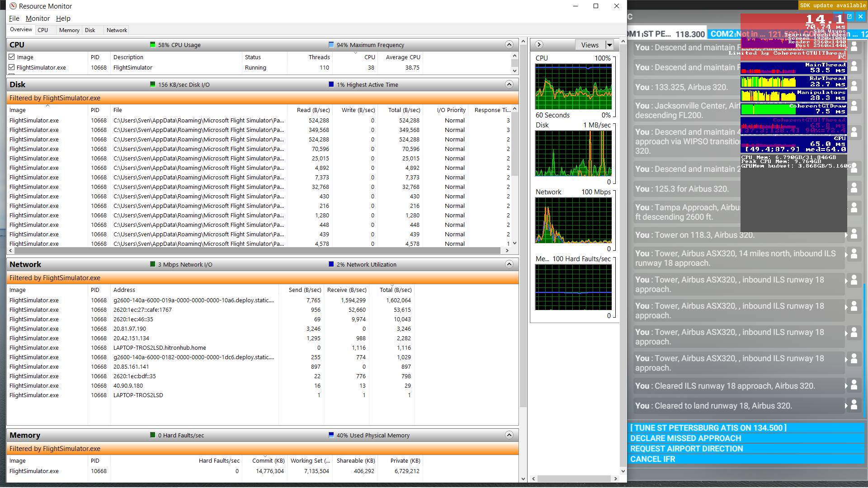
Task: Collapse the Memory section with its chevron
Action: click(x=509, y=435)
